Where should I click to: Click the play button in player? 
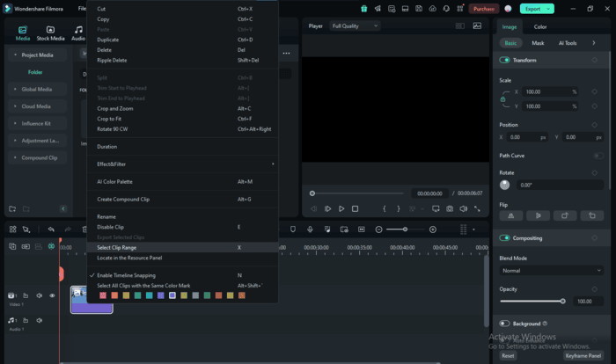(341, 209)
